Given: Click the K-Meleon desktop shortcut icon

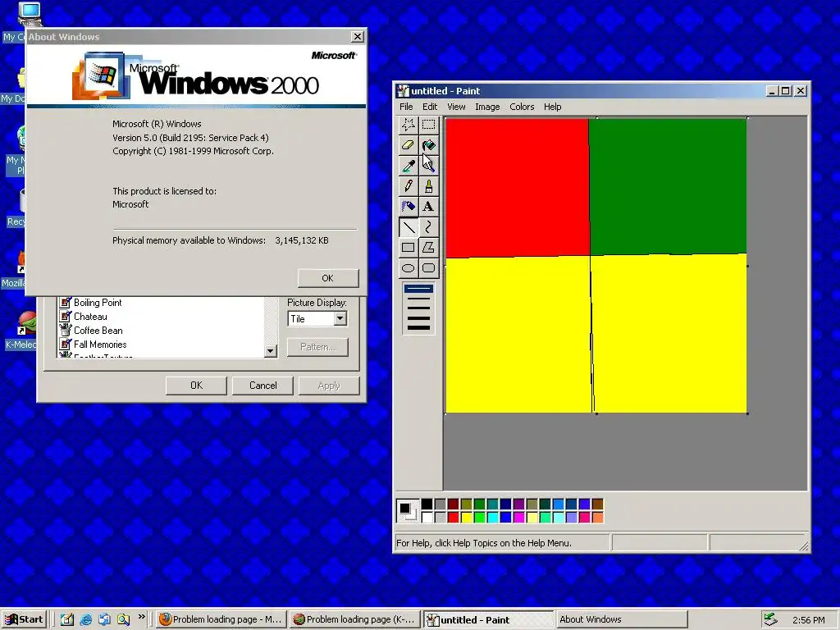Looking at the screenshot, I should [x=27, y=323].
